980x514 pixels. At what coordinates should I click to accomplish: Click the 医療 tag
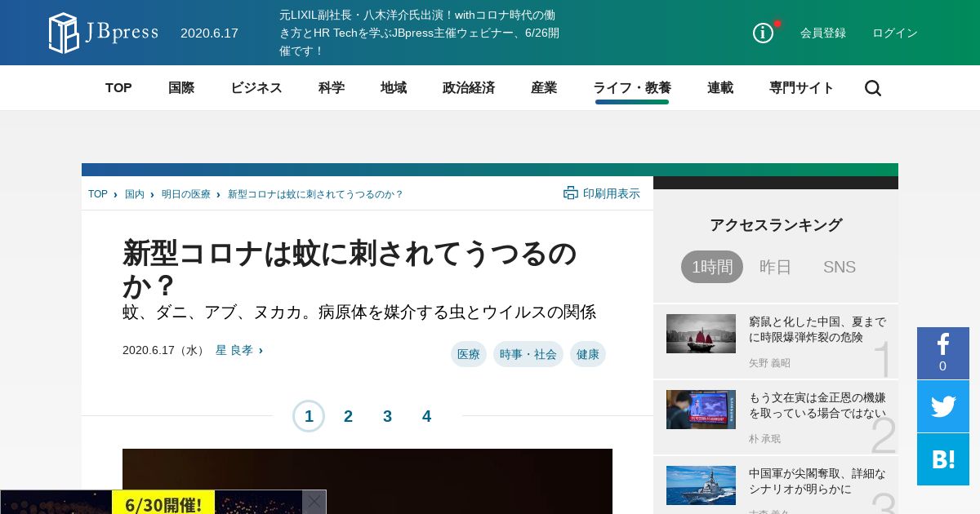click(x=469, y=354)
